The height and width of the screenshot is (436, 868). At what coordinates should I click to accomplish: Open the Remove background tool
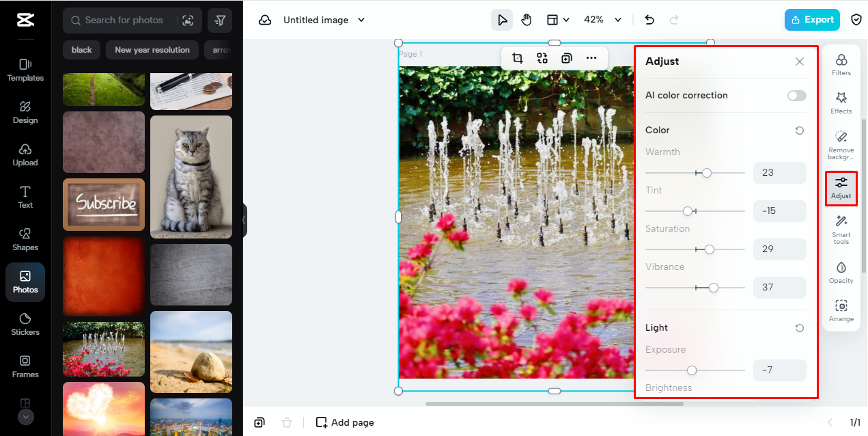click(841, 145)
